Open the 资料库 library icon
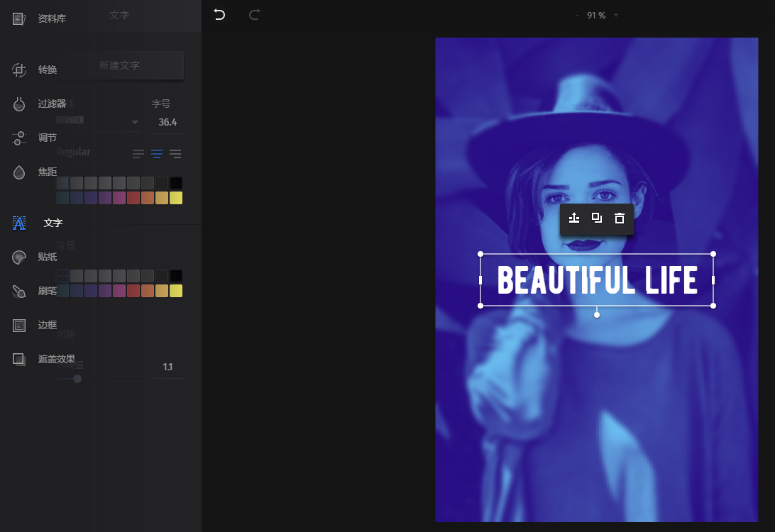The width and height of the screenshot is (775, 532). click(x=18, y=18)
